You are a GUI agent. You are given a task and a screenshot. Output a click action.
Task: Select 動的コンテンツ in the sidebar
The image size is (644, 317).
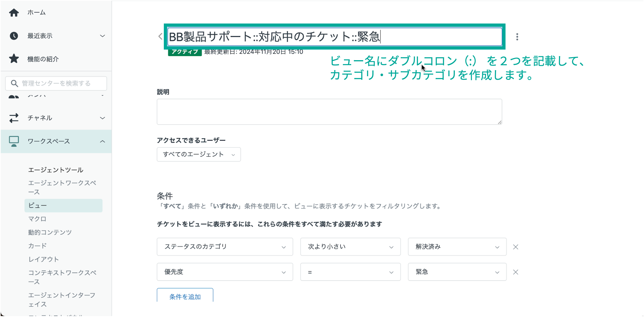tap(50, 232)
